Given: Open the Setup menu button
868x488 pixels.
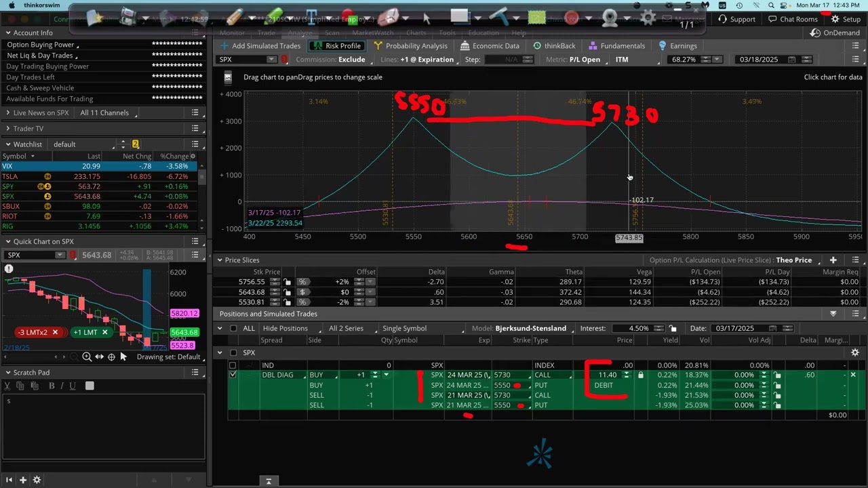Looking at the screenshot, I should (846, 19).
